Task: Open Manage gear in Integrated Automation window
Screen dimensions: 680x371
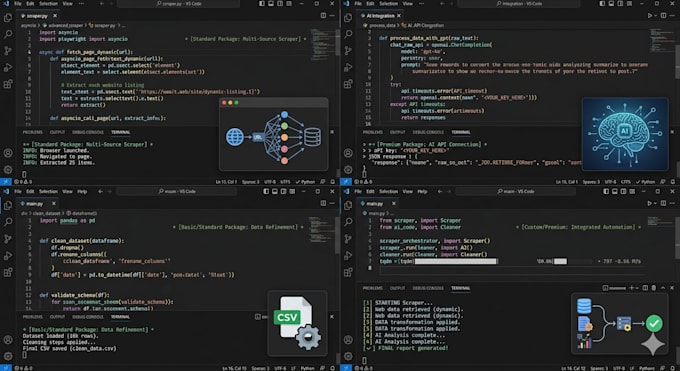Action: click(348, 356)
